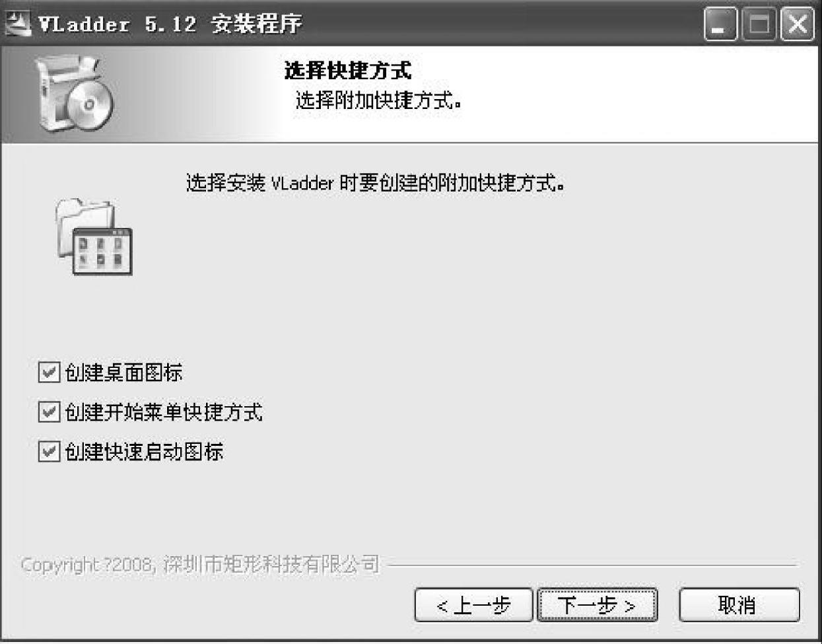Viewport: 822px width, 644px height.
Task: Go back with the 上一步 button
Action: click(x=473, y=605)
